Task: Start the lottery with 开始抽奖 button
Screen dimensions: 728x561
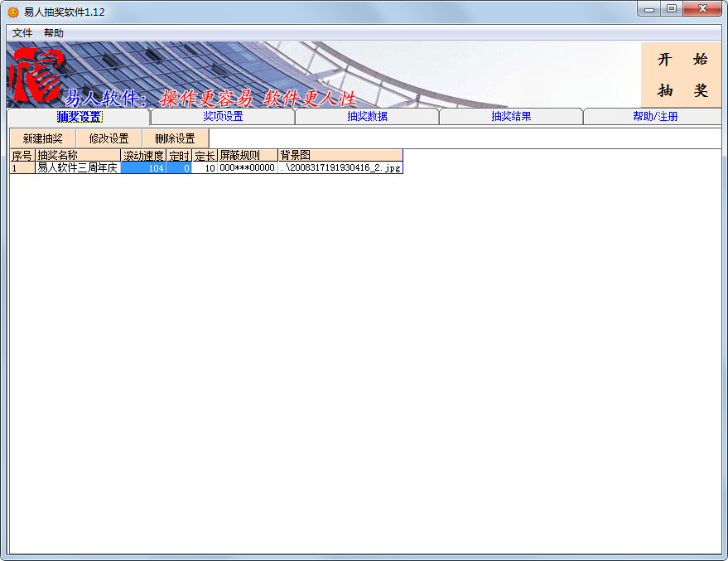Action: pos(681,75)
